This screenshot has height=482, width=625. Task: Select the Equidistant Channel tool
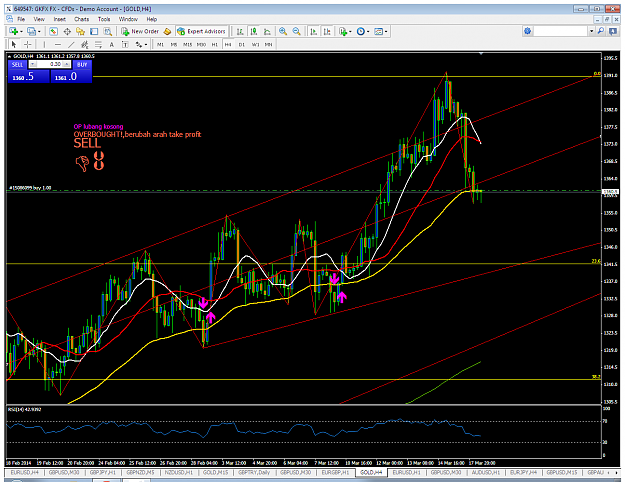(85, 44)
